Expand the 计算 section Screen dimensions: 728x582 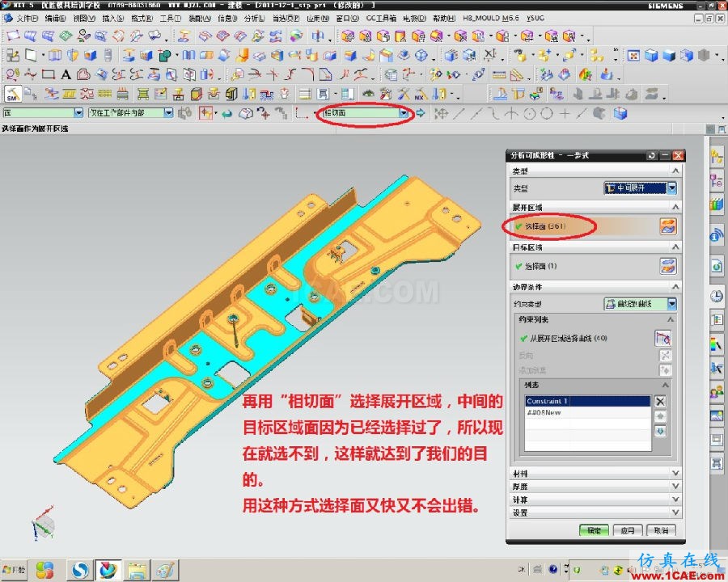tap(595, 500)
